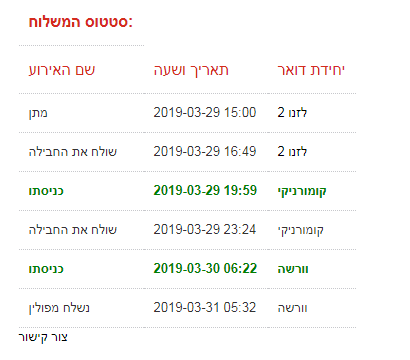
Task: Click the green 'וורשה' postal unit
Action: coord(293,269)
